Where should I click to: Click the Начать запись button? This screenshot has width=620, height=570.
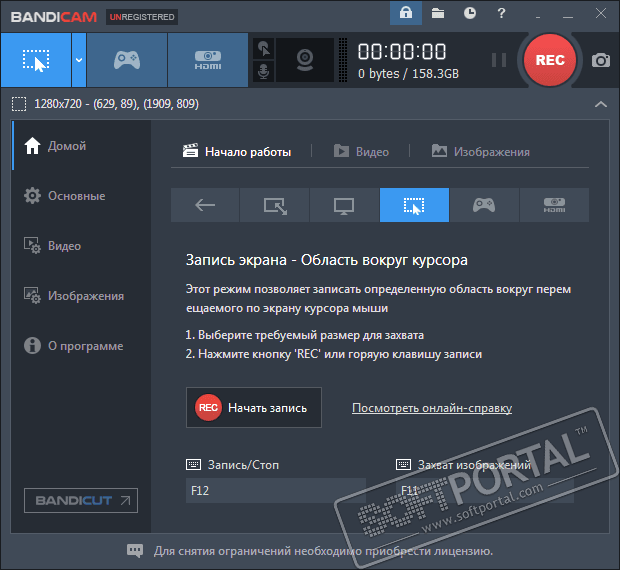point(254,408)
